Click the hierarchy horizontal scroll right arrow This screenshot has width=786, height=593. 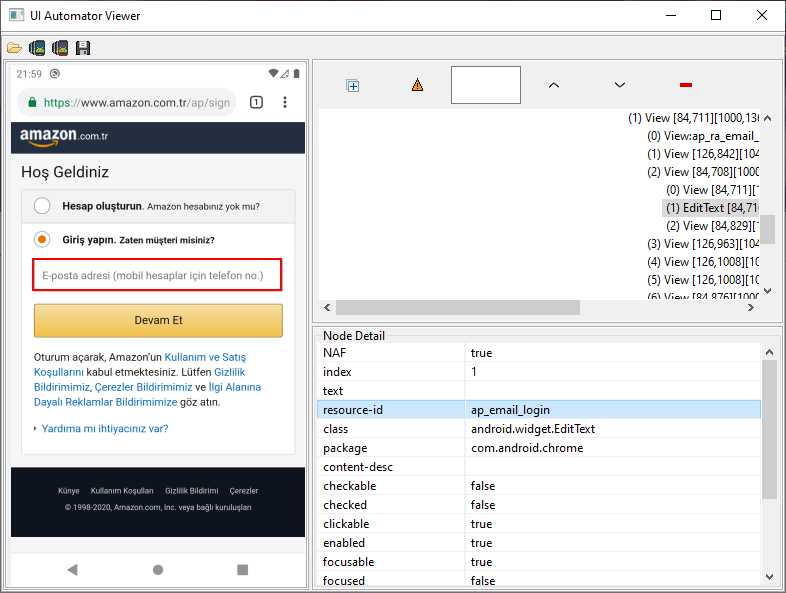pos(750,307)
